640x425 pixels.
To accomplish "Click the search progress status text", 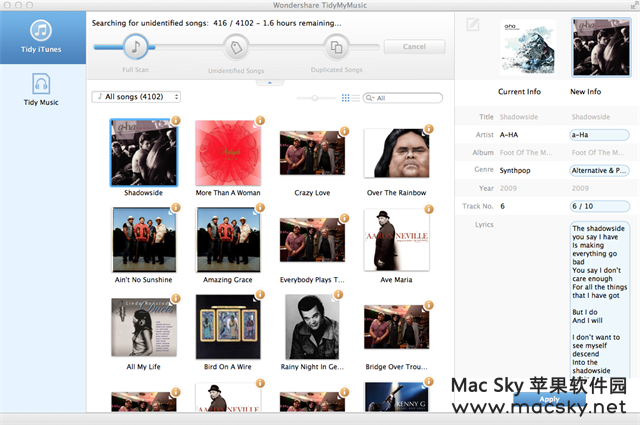I will [216, 23].
